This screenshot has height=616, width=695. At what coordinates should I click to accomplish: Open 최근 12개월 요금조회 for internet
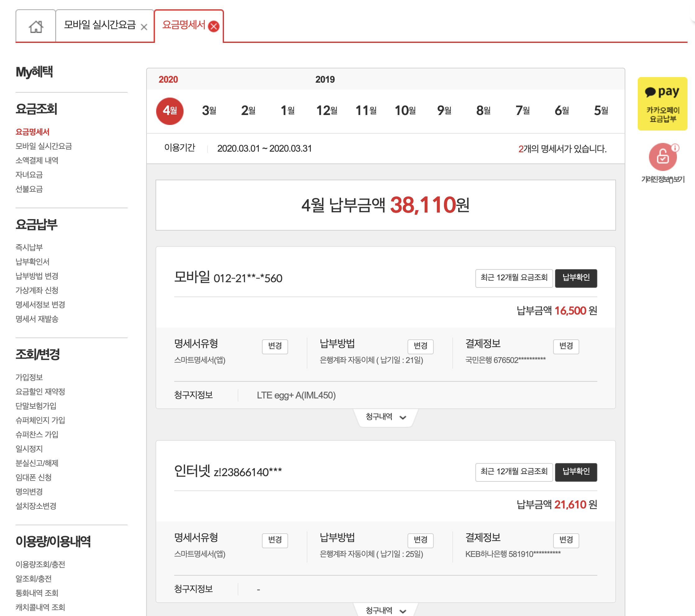coord(513,471)
